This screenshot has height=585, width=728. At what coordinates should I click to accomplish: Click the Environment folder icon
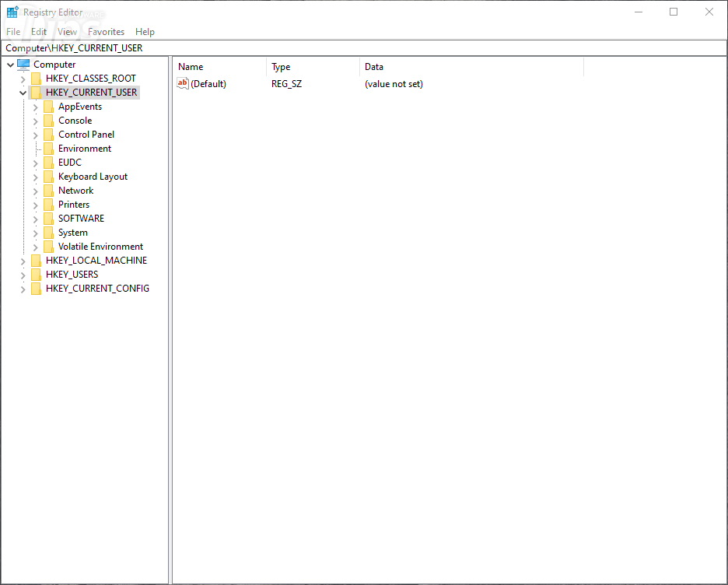click(48, 149)
